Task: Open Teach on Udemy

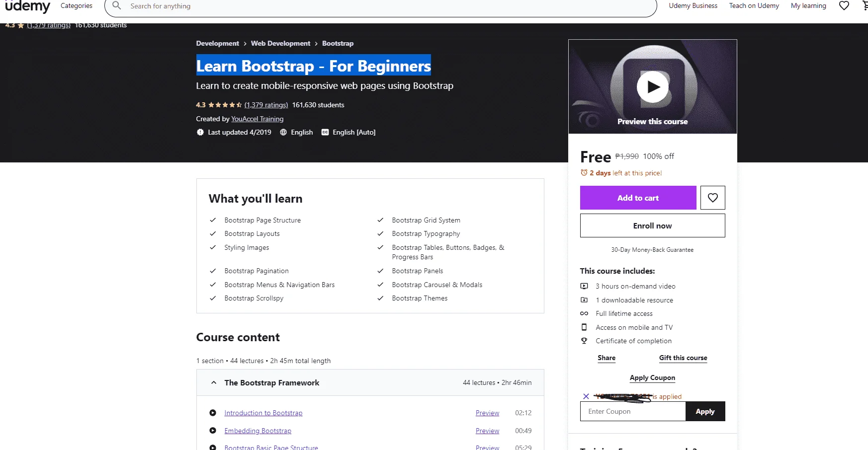Action: click(x=754, y=6)
